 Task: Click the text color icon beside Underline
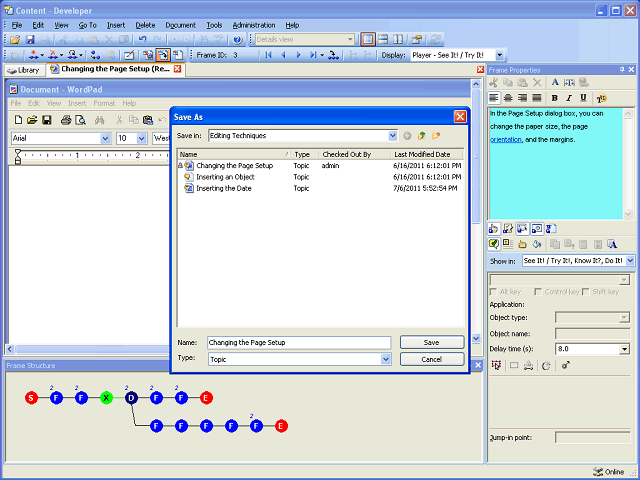(602, 98)
